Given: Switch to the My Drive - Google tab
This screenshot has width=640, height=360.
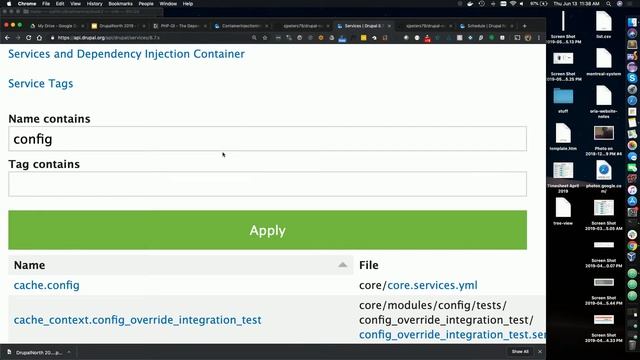Looking at the screenshot, I should (x=57, y=26).
